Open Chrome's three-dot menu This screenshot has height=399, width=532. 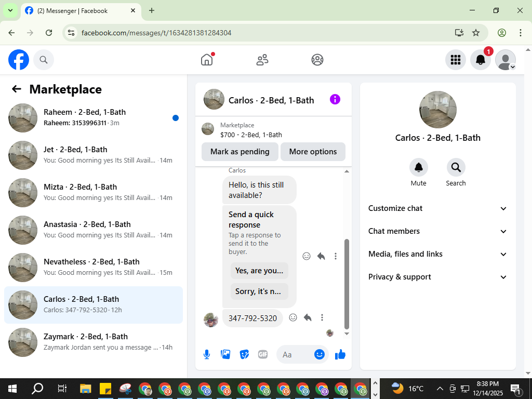click(x=520, y=33)
